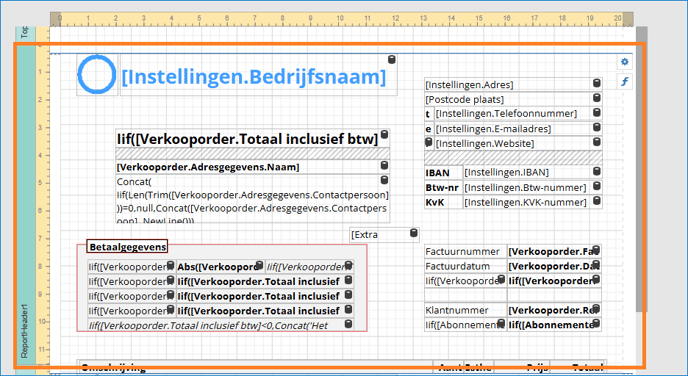
Task: Select the bold IBAN label
Action: pos(444,173)
